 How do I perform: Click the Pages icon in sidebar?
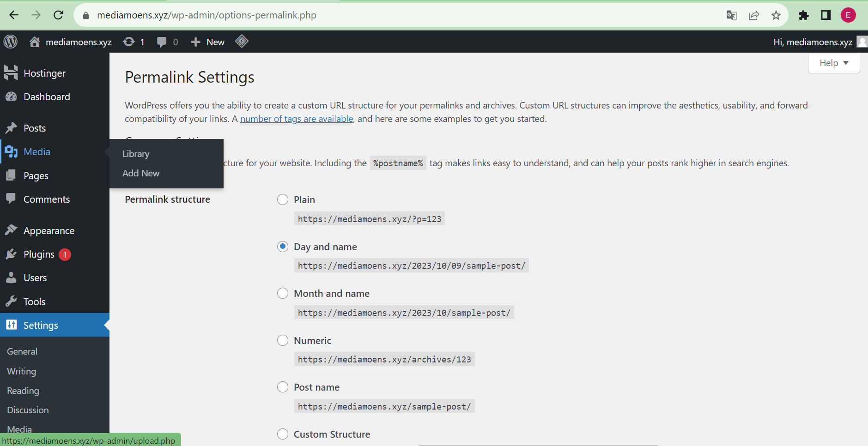pyautogui.click(x=11, y=175)
